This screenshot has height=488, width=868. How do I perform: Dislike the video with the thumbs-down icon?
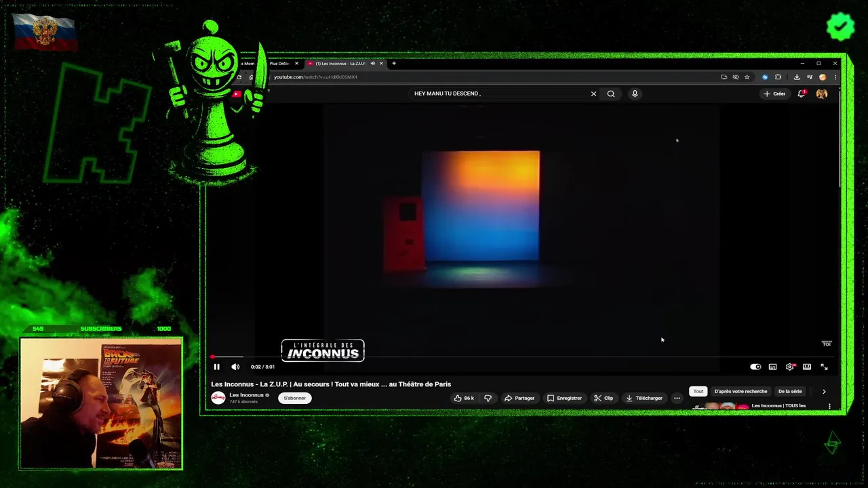point(488,398)
